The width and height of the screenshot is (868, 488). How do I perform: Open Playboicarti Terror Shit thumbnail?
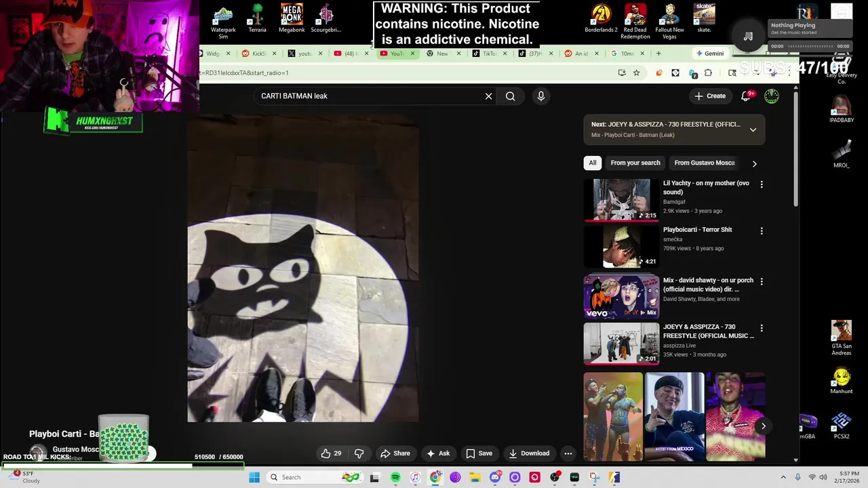[621, 247]
